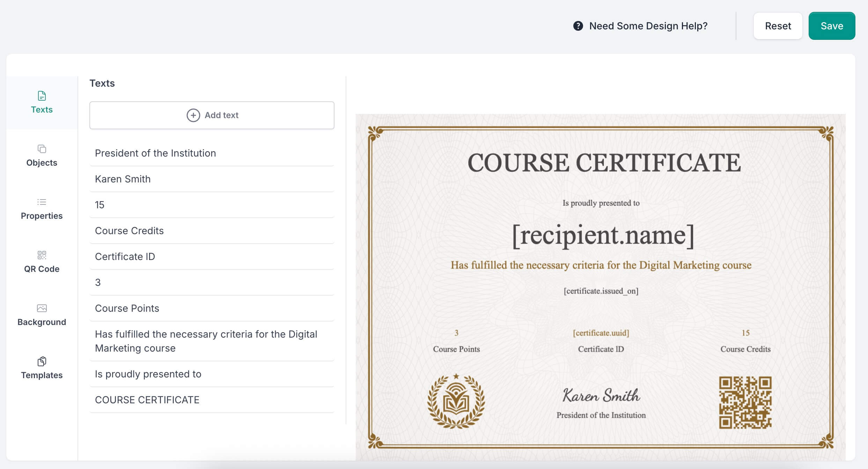868x469 pixels.
Task: Reset the certificate design
Action: 778,26
